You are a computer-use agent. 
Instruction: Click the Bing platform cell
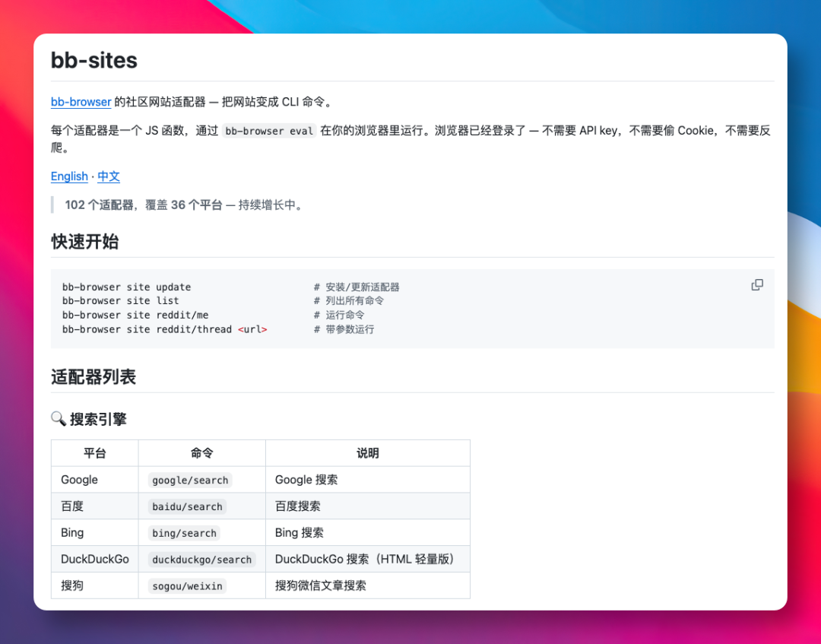(95, 532)
